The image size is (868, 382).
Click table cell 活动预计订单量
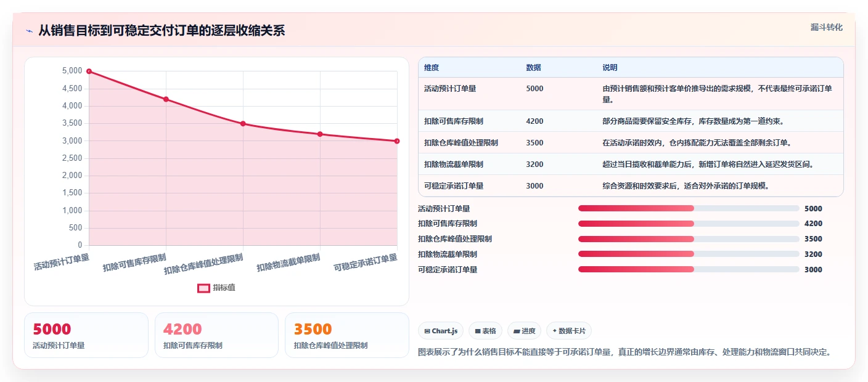pyautogui.click(x=450, y=89)
